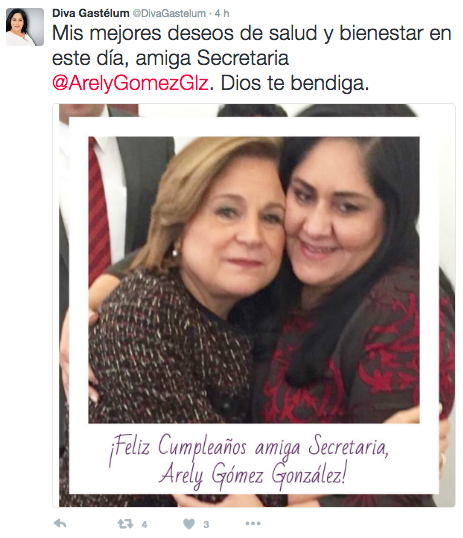Screen dimensions: 463x538
Task: View the retweet count of 4
Action: coord(144,524)
